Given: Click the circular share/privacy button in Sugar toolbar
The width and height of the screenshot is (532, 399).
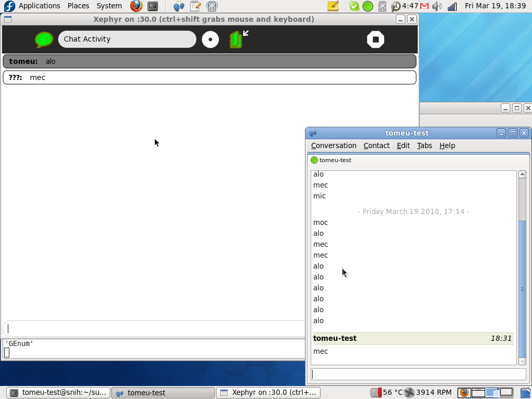Looking at the screenshot, I should 210,39.
